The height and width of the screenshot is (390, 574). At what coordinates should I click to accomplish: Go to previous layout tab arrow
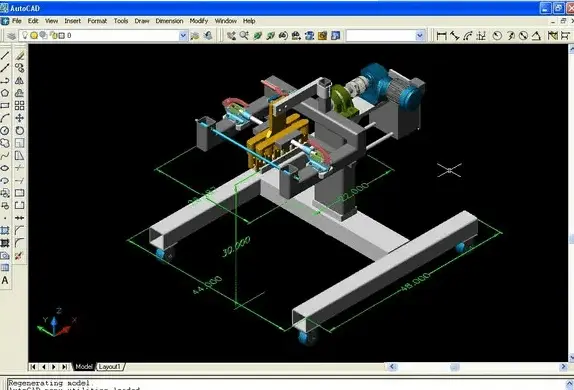(44, 367)
